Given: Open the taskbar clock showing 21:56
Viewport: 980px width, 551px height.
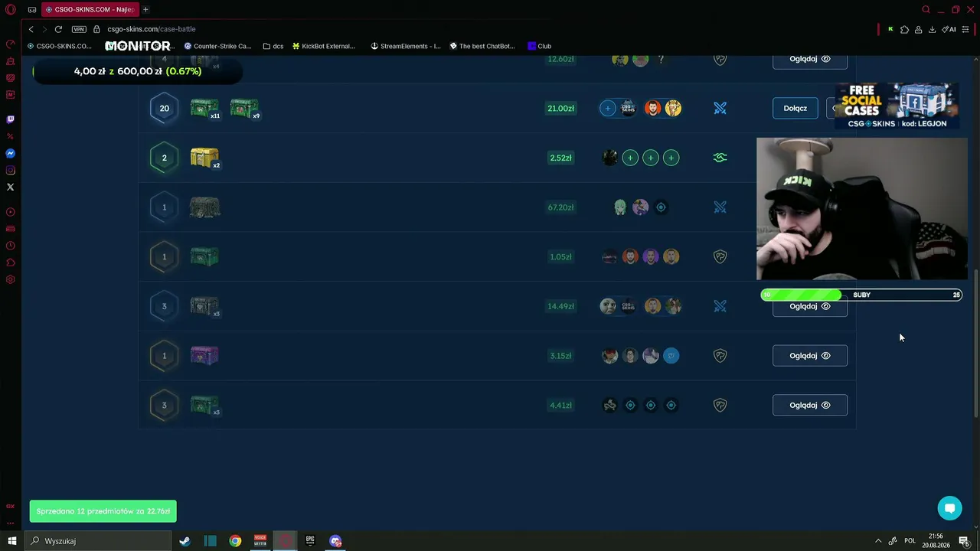Looking at the screenshot, I should click(936, 541).
